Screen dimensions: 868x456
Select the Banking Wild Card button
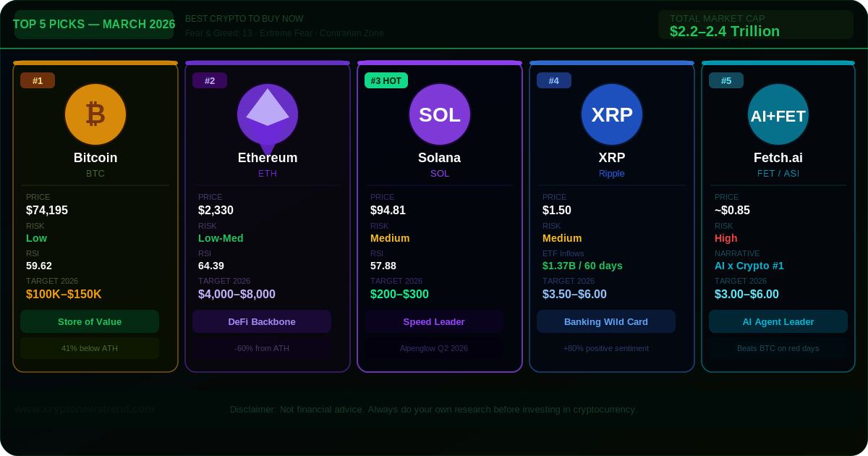(x=606, y=321)
